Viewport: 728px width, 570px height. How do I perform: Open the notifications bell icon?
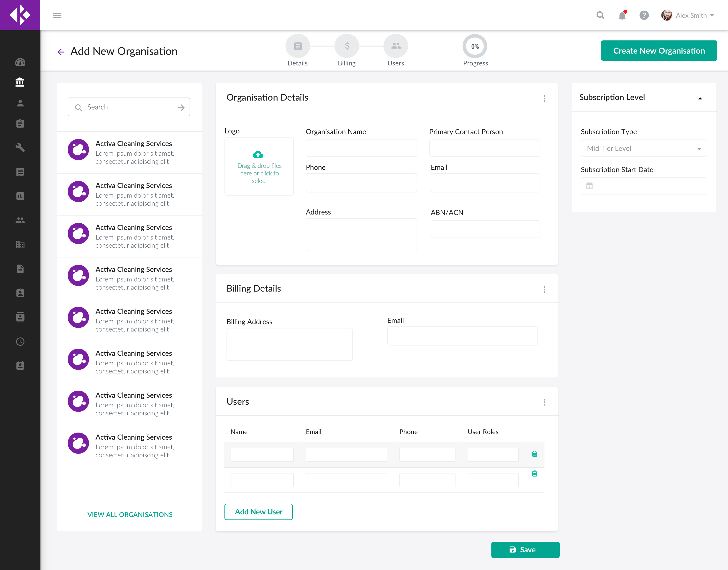click(x=622, y=16)
